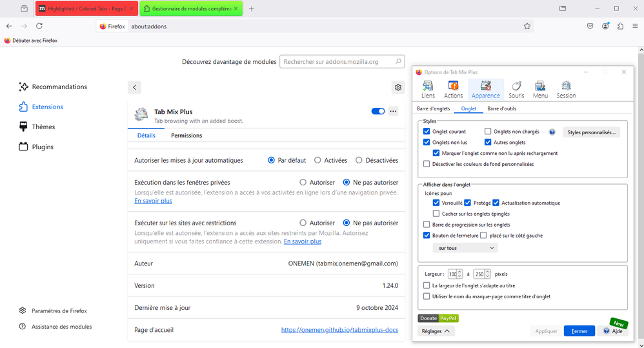Click the Thèmes sidebar icon

(23, 127)
